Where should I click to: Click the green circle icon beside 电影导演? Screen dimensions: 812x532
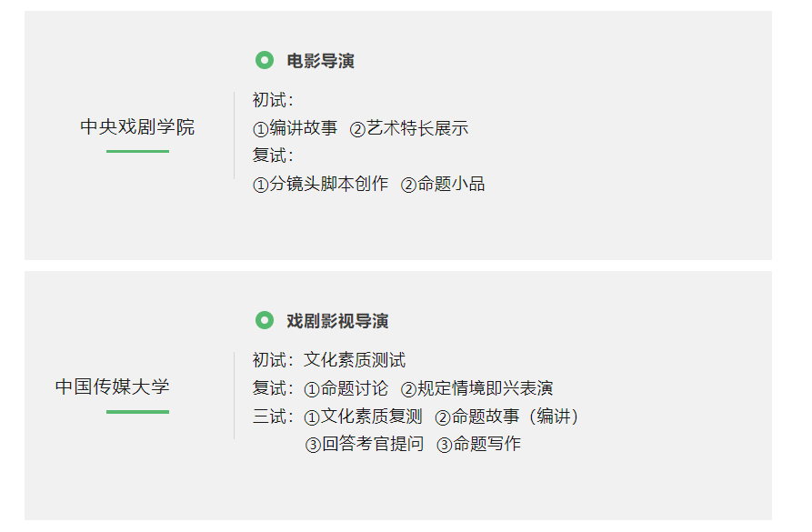265,61
